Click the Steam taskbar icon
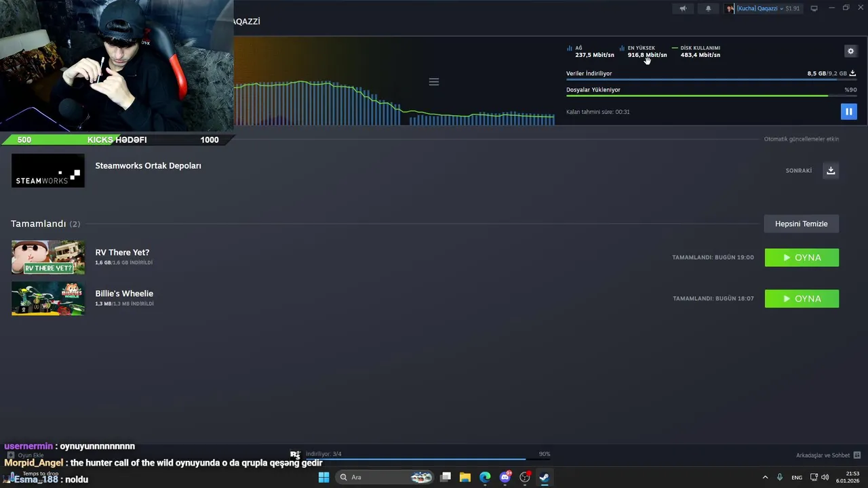Viewport: 868px width, 488px height. [544, 477]
